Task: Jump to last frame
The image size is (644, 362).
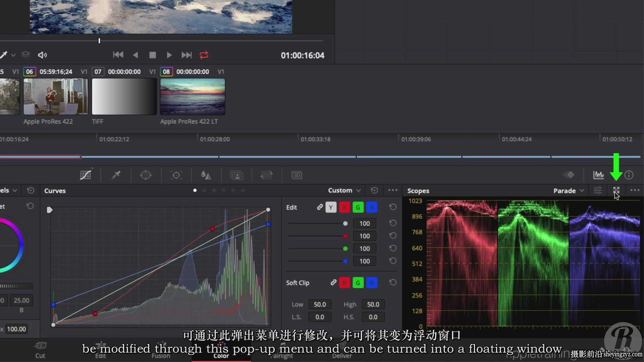Action: pos(186,55)
